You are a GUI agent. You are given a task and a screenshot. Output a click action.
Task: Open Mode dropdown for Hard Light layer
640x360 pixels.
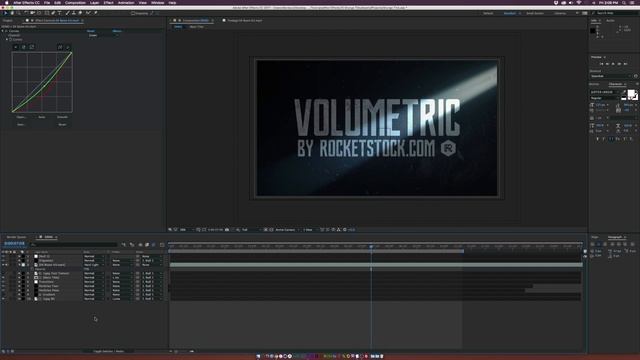coord(94,265)
